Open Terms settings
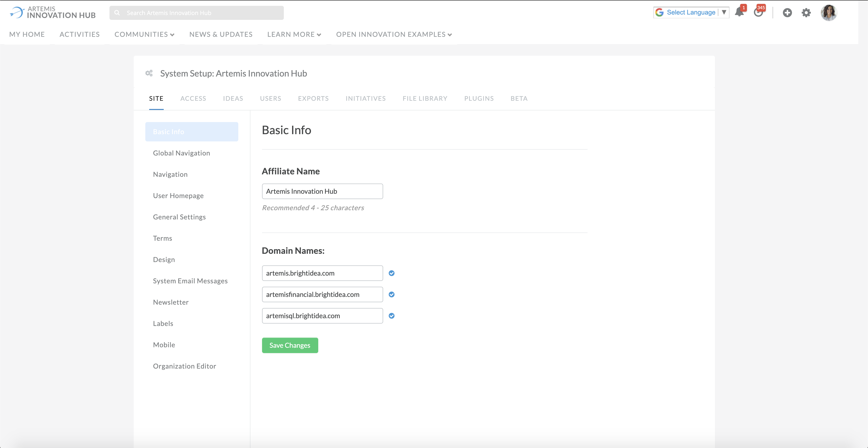The image size is (868, 448). (163, 238)
